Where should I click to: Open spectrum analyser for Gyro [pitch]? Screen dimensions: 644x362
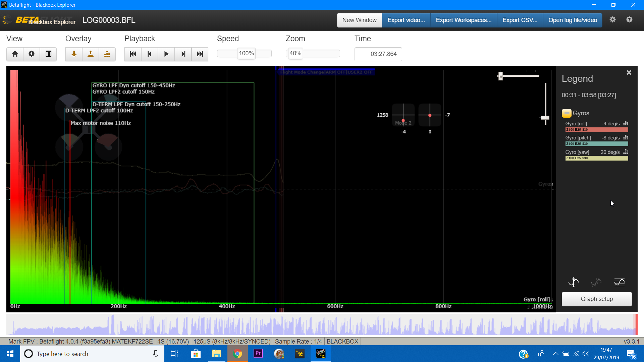click(x=626, y=138)
